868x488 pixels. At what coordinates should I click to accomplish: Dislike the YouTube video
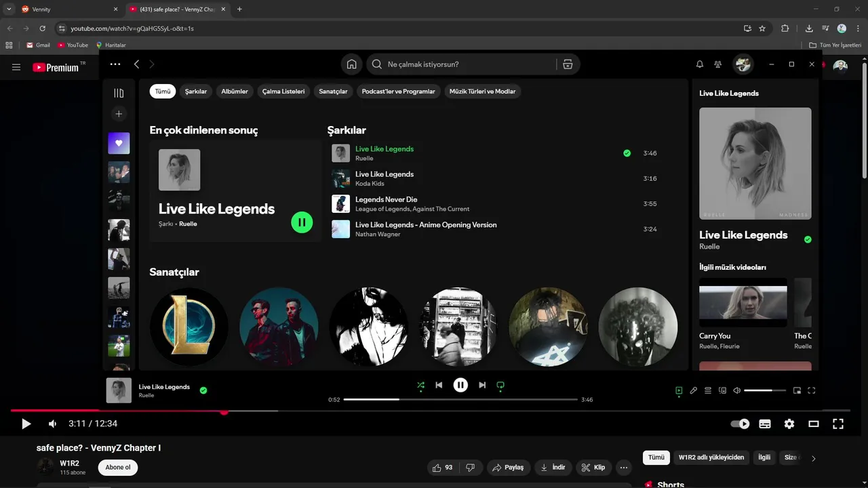470,468
